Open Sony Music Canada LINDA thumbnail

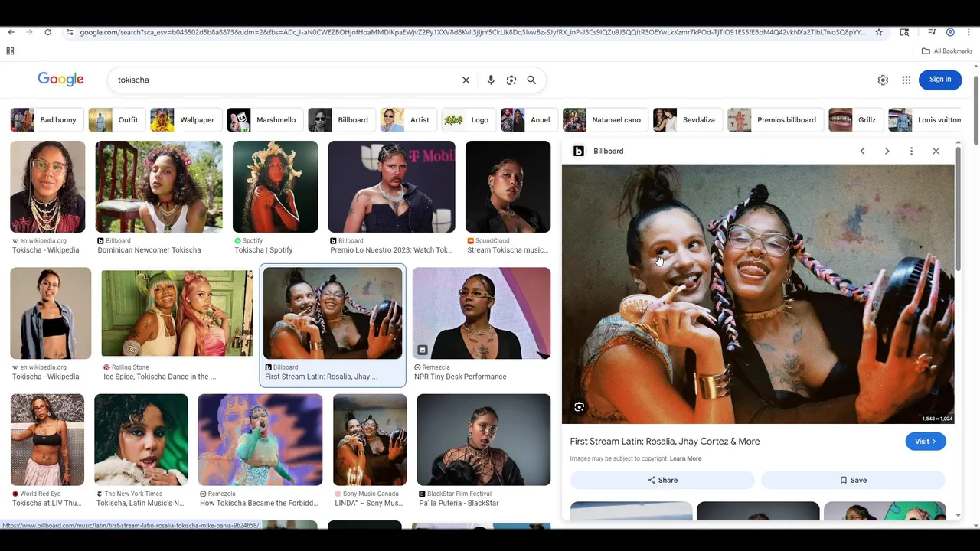370,440
